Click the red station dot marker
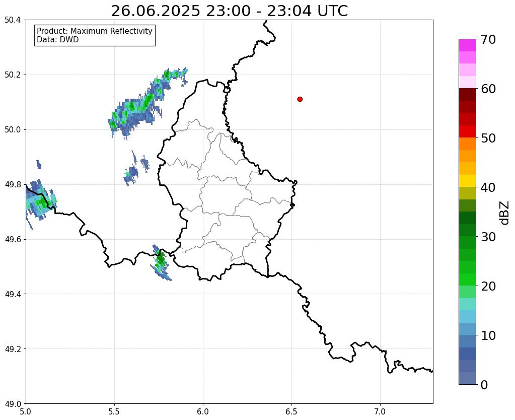Screen dimensions: 515x420 pos(300,99)
